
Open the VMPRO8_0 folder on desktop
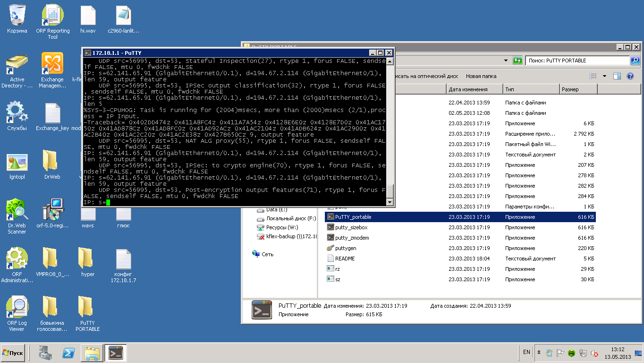52,262
